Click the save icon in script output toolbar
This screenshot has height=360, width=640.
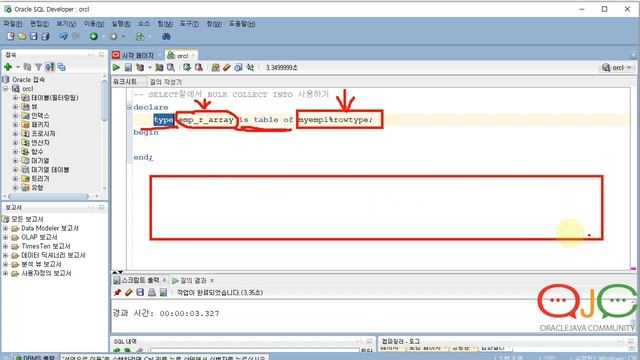click(140, 292)
